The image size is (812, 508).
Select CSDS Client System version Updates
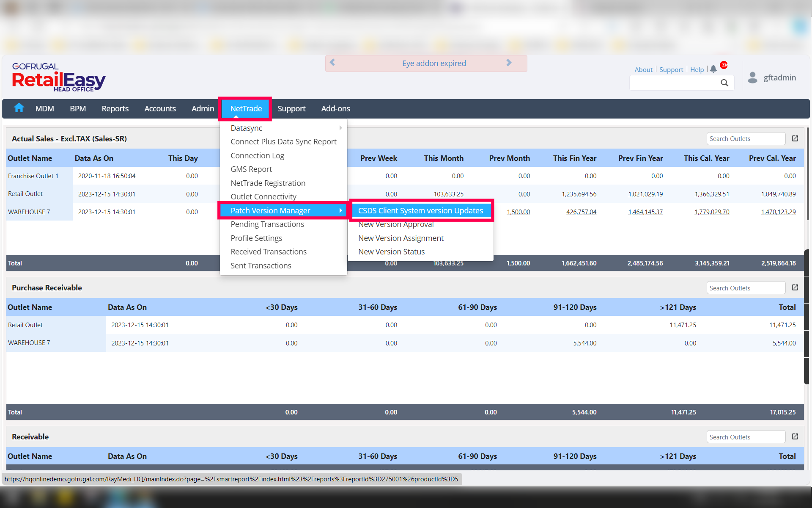point(420,210)
